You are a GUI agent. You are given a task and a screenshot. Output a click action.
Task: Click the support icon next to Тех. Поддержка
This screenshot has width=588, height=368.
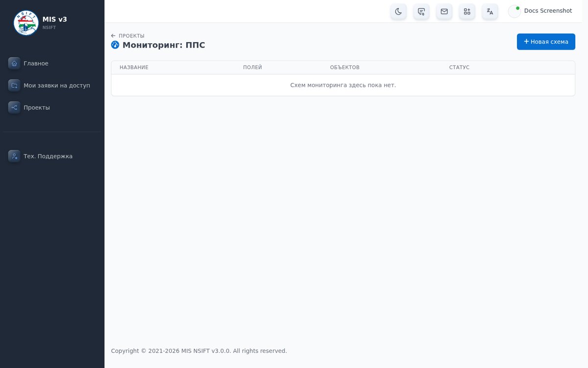(14, 156)
